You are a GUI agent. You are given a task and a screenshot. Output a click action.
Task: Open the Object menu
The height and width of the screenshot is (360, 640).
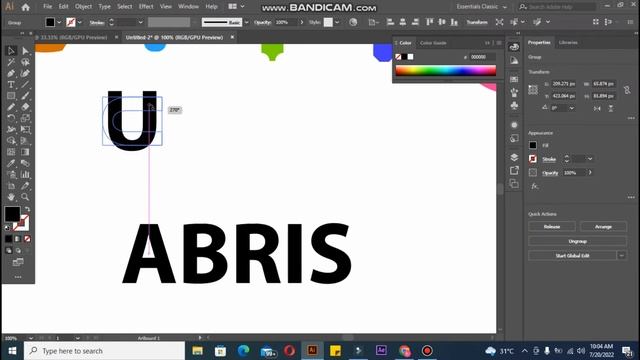point(83,7)
